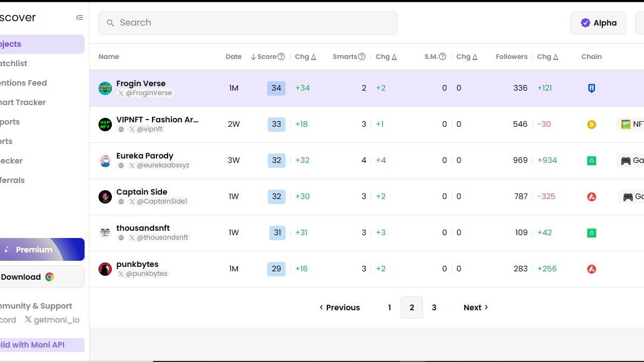644x362 pixels.
Task: Sort by Chg next to S.M.
Action: pyautogui.click(x=466, y=57)
